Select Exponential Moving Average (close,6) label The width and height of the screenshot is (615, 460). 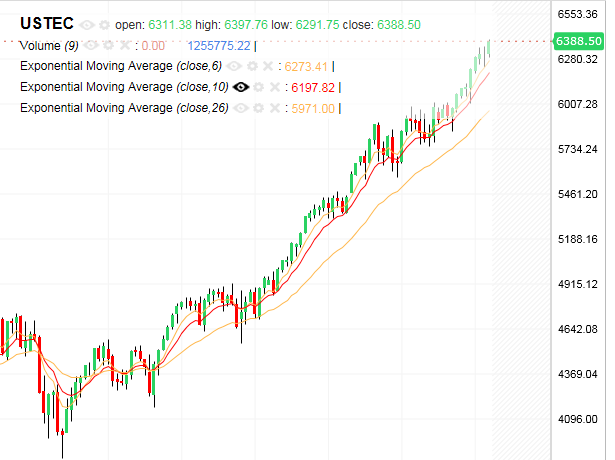click(x=121, y=66)
